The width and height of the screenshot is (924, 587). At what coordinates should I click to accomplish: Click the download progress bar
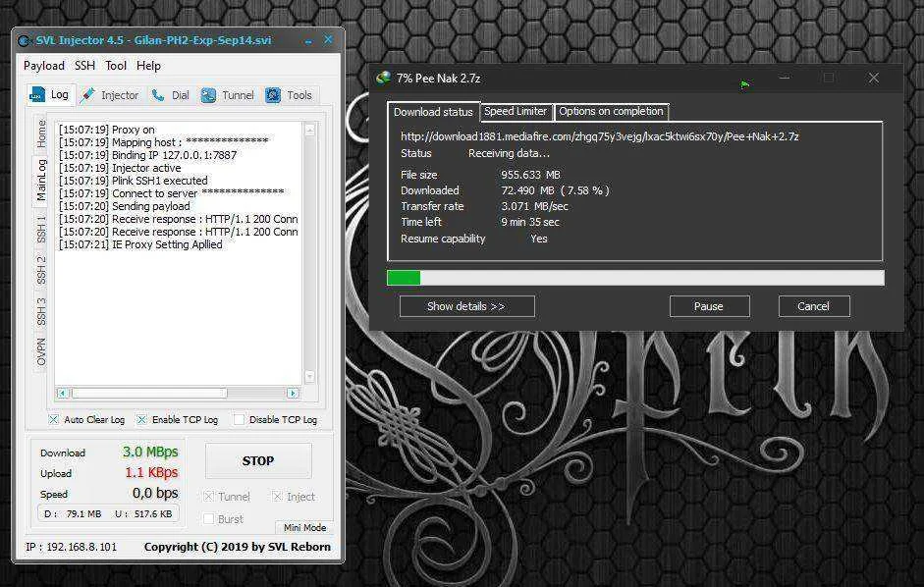coord(635,278)
